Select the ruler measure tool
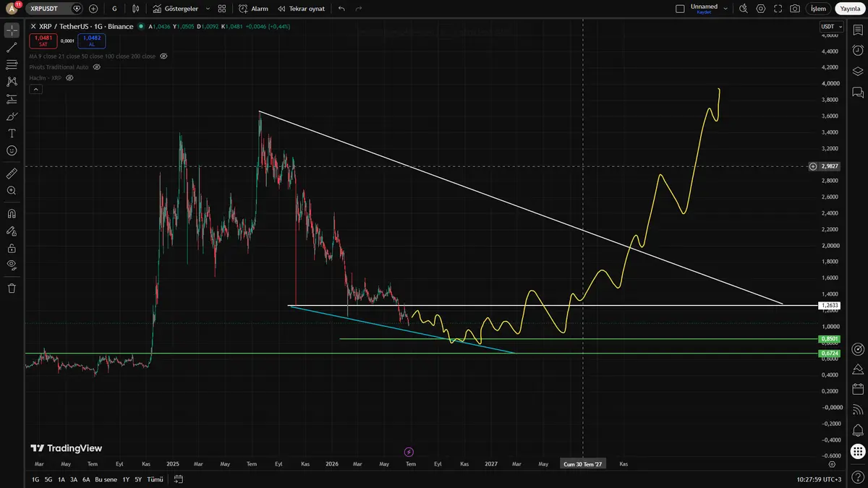Screen dimensions: 868x488 click(12, 174)
